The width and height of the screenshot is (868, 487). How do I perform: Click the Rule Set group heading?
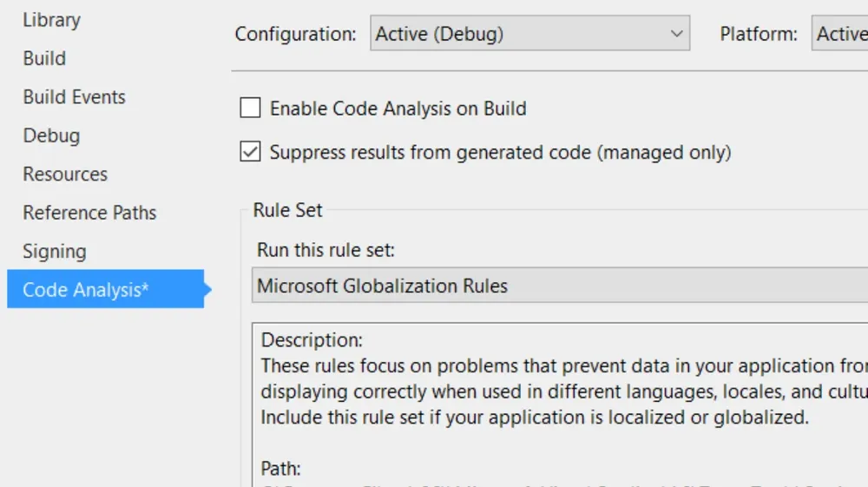287,210
